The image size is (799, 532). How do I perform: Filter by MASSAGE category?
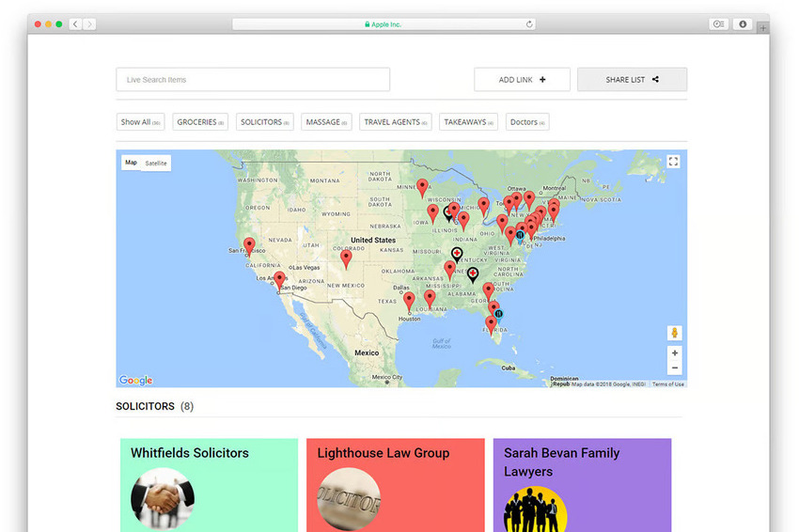tap(326, 122)
